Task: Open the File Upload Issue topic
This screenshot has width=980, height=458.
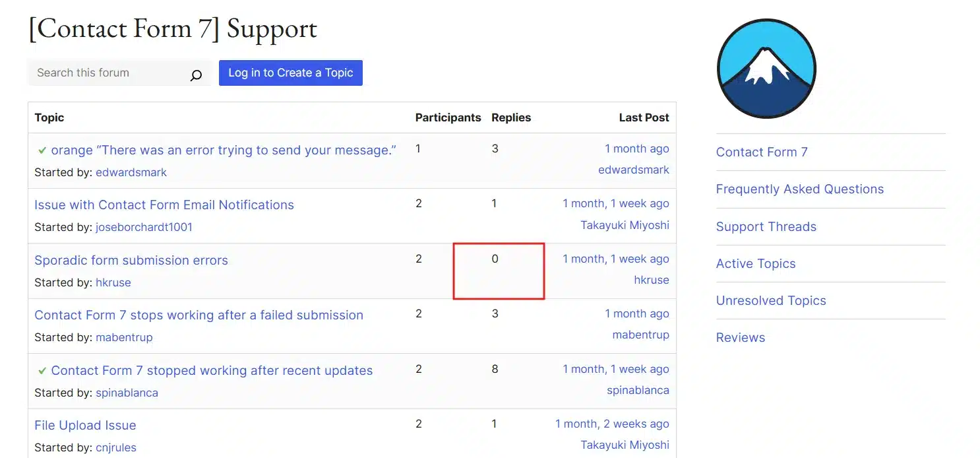Action: [85, 425]
